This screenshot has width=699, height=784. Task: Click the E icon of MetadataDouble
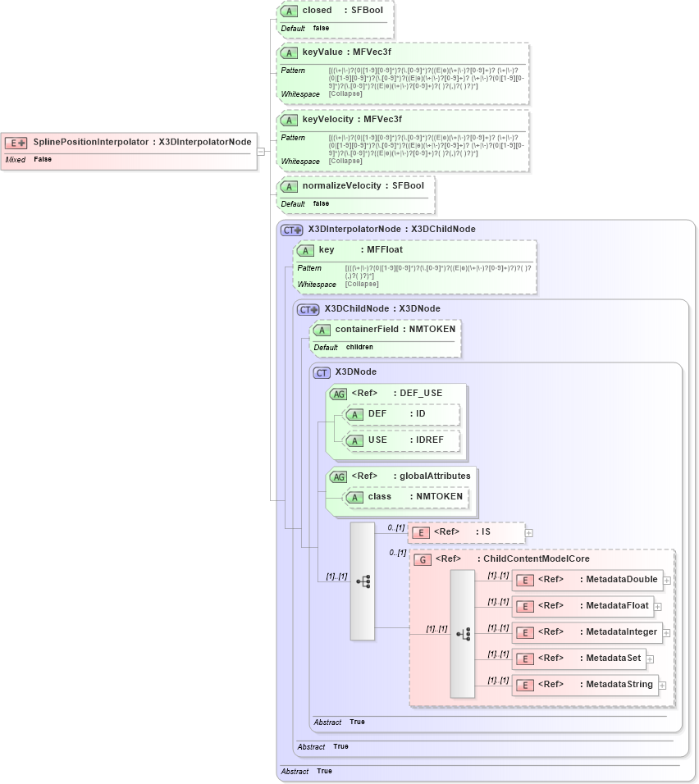click(525, 580)
